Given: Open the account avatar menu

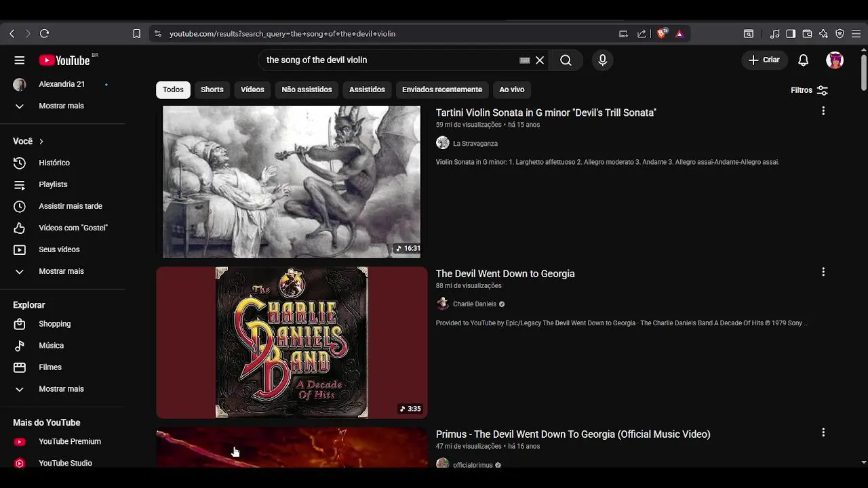Looking at the screenshot, I should (835, 60).
